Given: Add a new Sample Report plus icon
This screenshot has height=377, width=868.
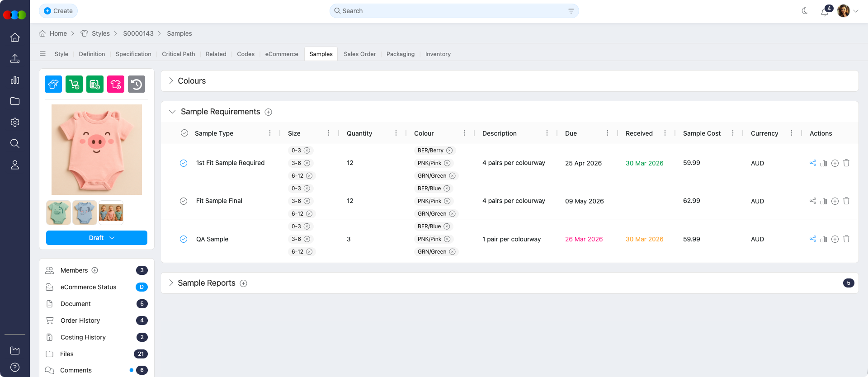Looking at the screenshot, I should (x=243, y=283).
